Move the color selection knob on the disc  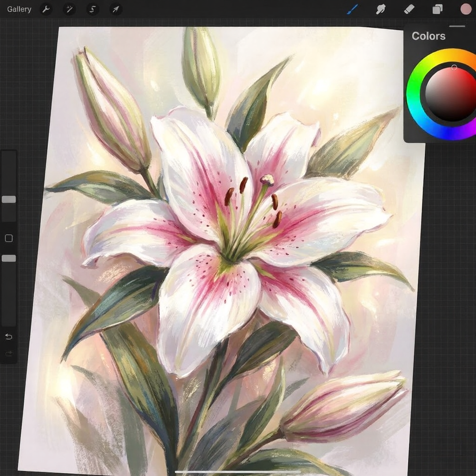(454, 67)
